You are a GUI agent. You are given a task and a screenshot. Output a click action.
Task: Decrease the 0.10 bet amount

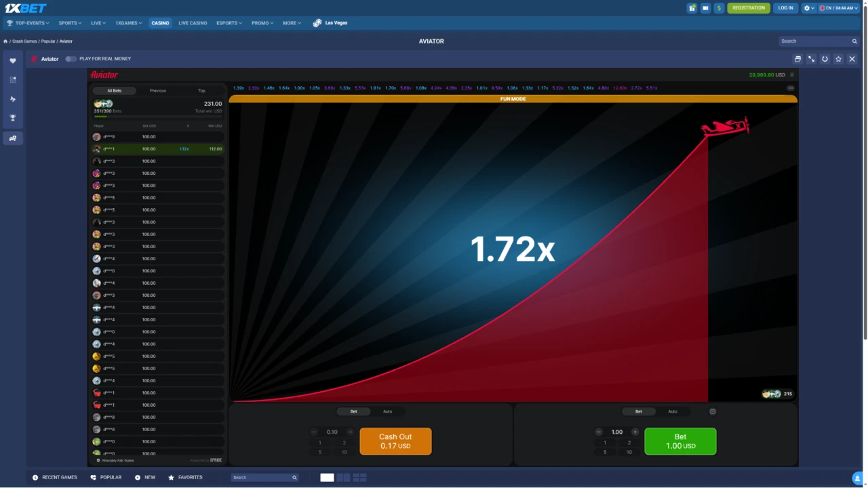pyautogui.click(x=314, y=432)
